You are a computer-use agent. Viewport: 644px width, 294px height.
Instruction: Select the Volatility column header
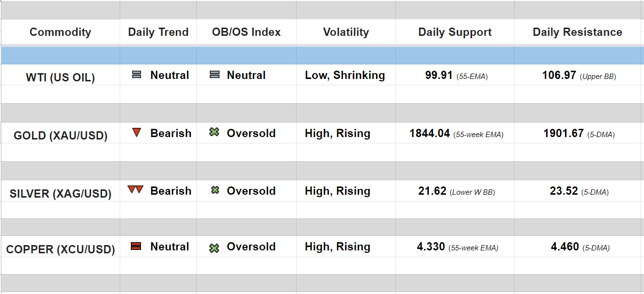[x=346, y=32]
